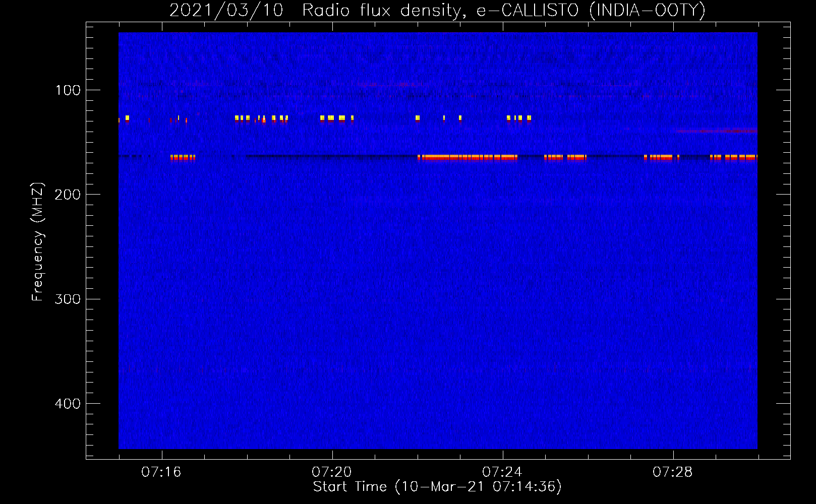Click the 07:28 time tick label
The height and width of the screenshot is (504, 816).
click(673, 472)
